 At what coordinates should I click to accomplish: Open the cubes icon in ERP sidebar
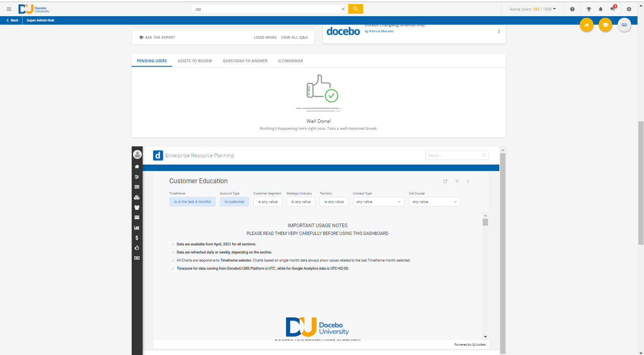pyautogui.click(x=137, y=197)
